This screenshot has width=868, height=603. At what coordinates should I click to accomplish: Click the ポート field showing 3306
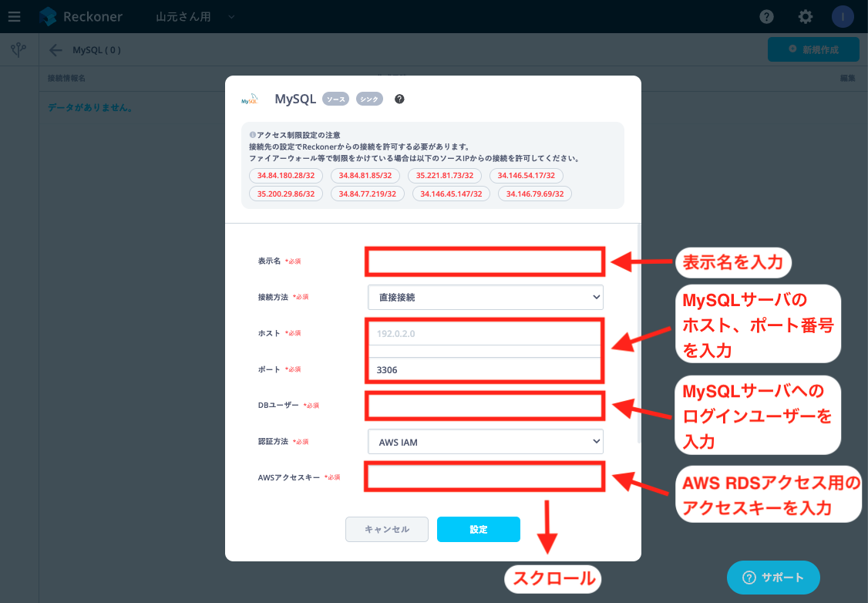485,369
